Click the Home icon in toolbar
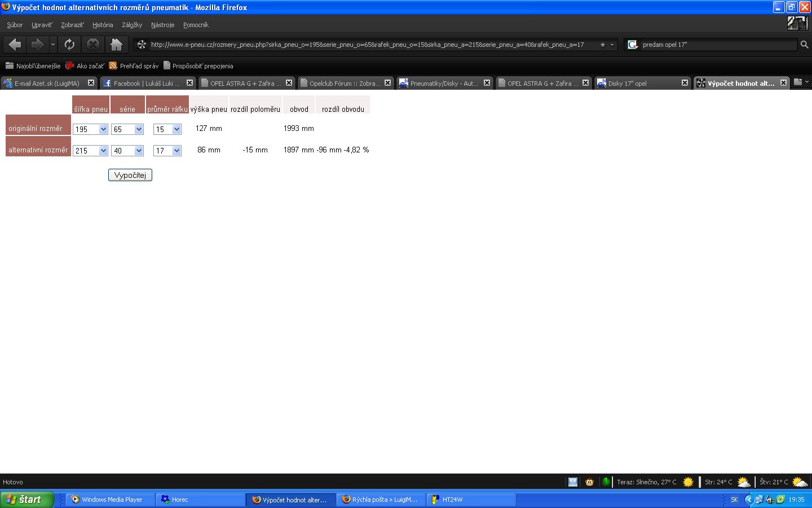Screen dimensions: 812x508 [116, 45]
